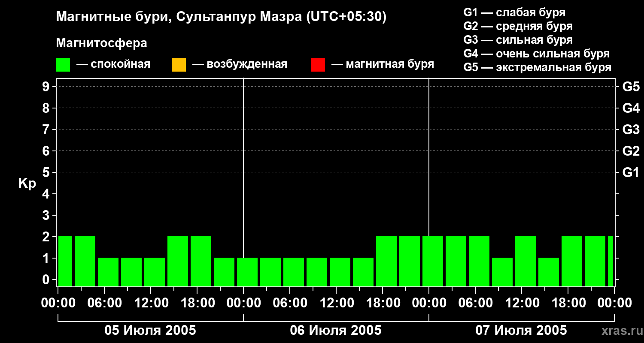Viewport: 644px width, 343px height.
Task: Click the 06:00 tick label for 07 Июля
Action: pos(475,303)
